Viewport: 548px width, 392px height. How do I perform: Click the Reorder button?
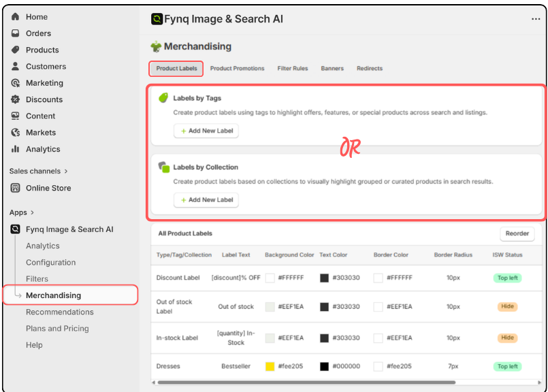(517, 233)
